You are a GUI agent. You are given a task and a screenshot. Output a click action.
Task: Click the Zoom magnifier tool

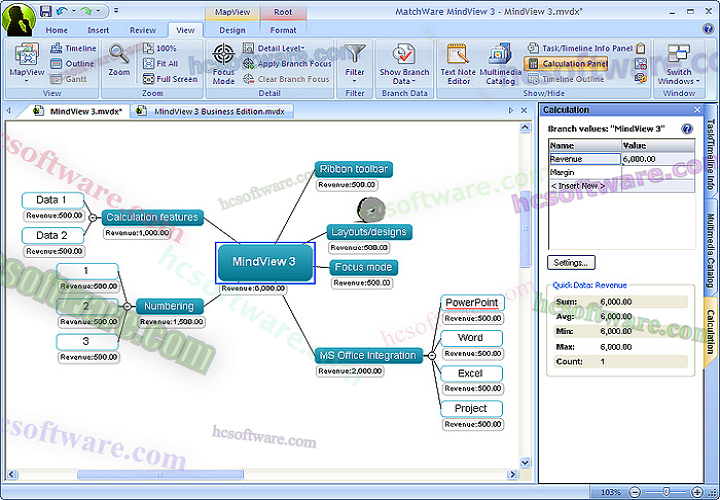(x=119, y=60)
